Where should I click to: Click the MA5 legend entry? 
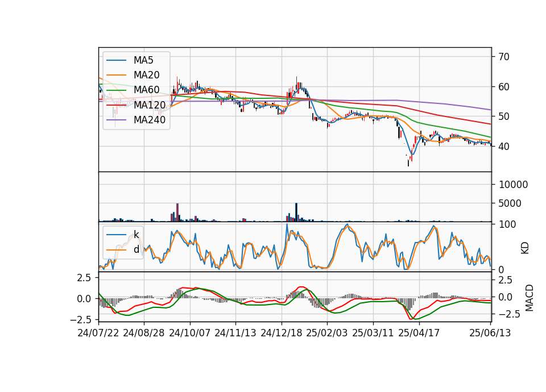point(130,60)
